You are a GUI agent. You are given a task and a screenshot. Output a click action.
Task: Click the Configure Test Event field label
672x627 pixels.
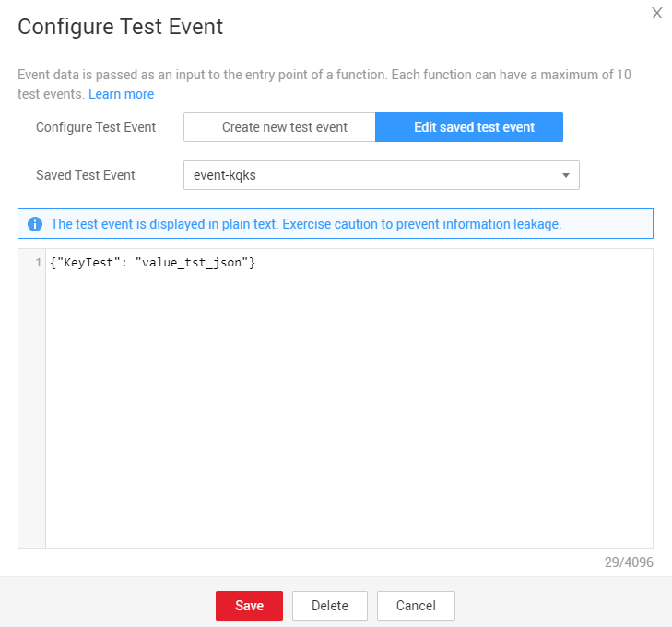[x=96, y=127]
